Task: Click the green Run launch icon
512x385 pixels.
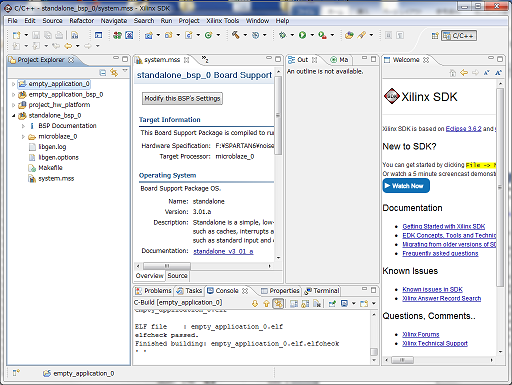Action: click(x=302, y=35)
